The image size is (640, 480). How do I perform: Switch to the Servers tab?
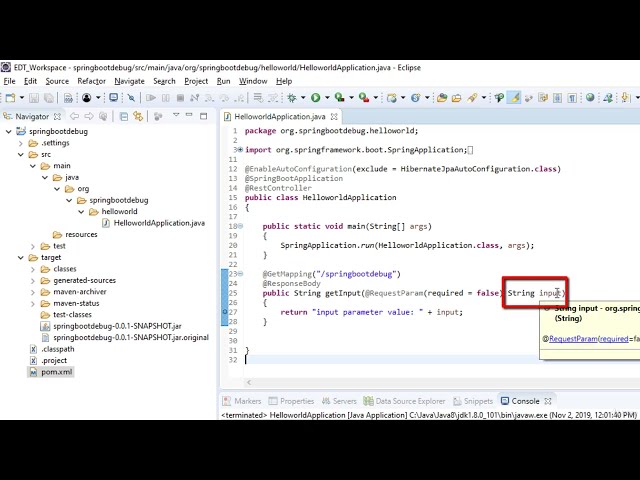(x=339, y=401)
